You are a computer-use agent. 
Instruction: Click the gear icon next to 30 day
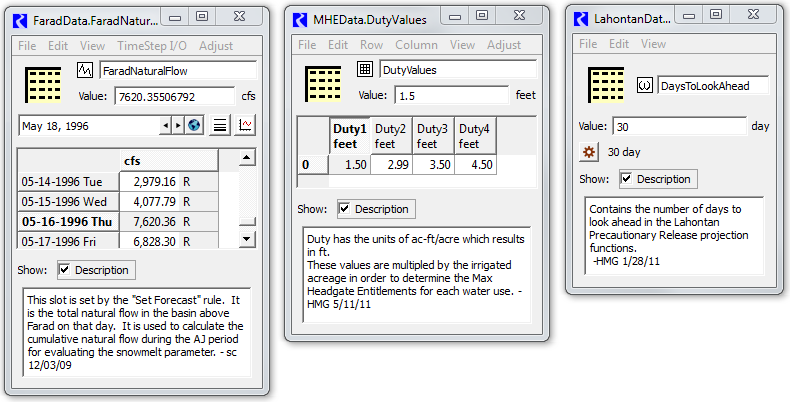589,152
